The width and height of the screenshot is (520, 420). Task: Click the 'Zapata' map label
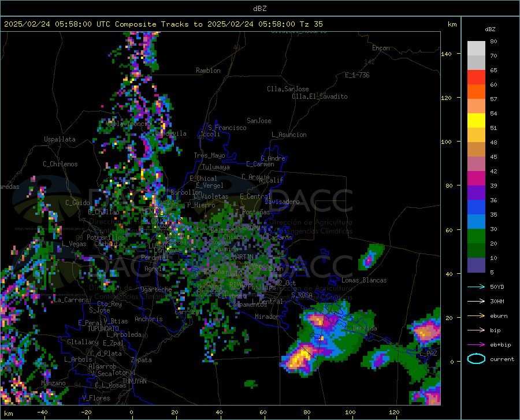[142, 360]
